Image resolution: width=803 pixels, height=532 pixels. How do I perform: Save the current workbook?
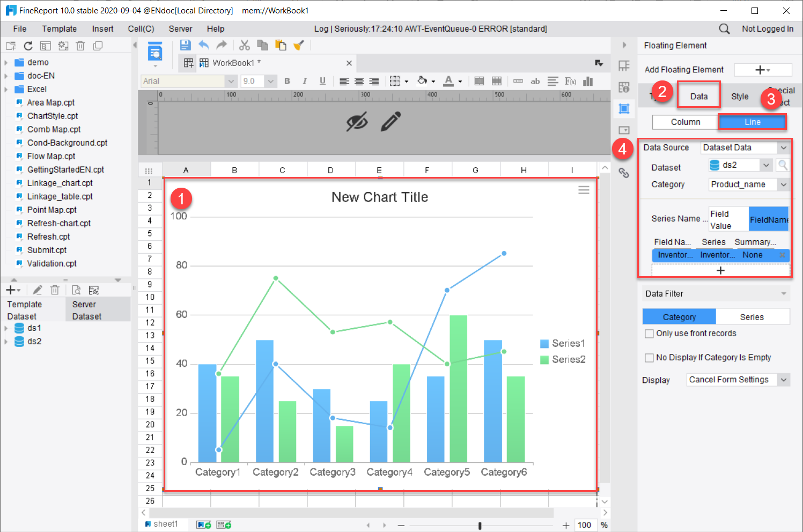(x=185, y=45)
